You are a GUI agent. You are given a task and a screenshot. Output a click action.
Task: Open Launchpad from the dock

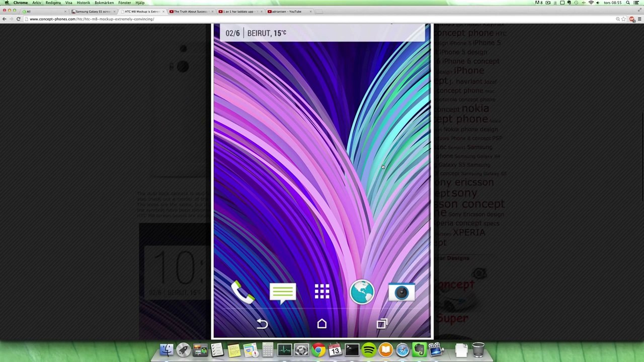pyautogui.click(x=183, y=349)
